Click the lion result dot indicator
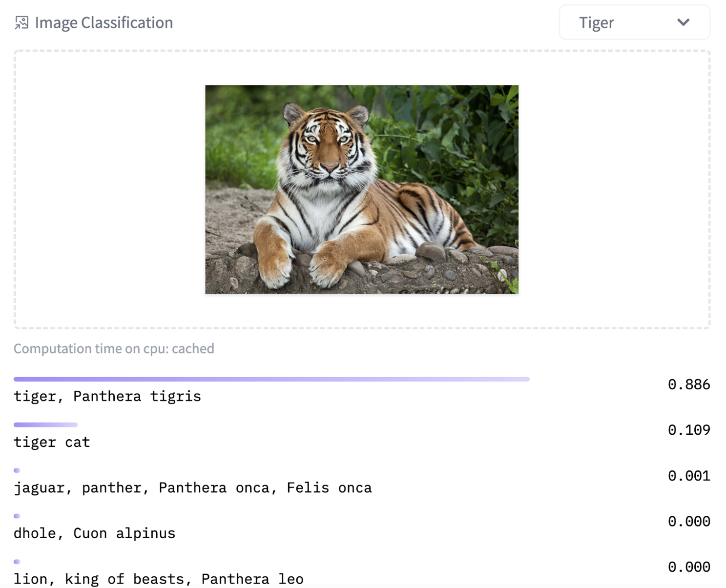726x588 pixels. (x=17, y=562)
